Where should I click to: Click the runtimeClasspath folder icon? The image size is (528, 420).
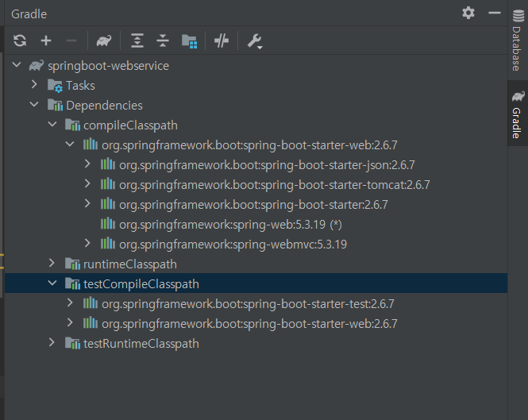click(72, 264)
